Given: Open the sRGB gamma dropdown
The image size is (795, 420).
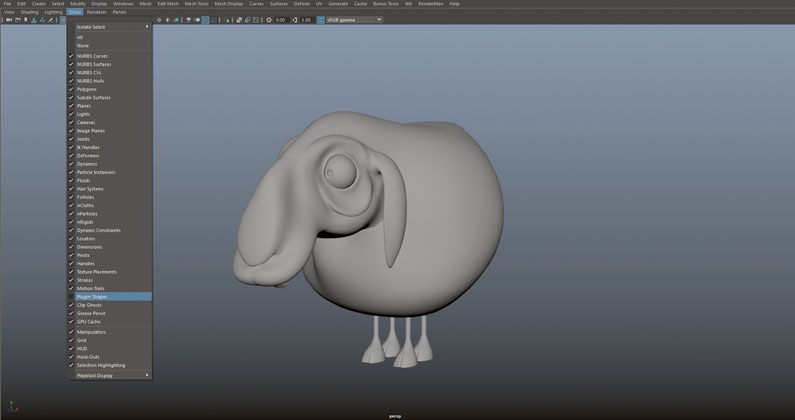Looking at the screenshot, I should tap(354, 20).
